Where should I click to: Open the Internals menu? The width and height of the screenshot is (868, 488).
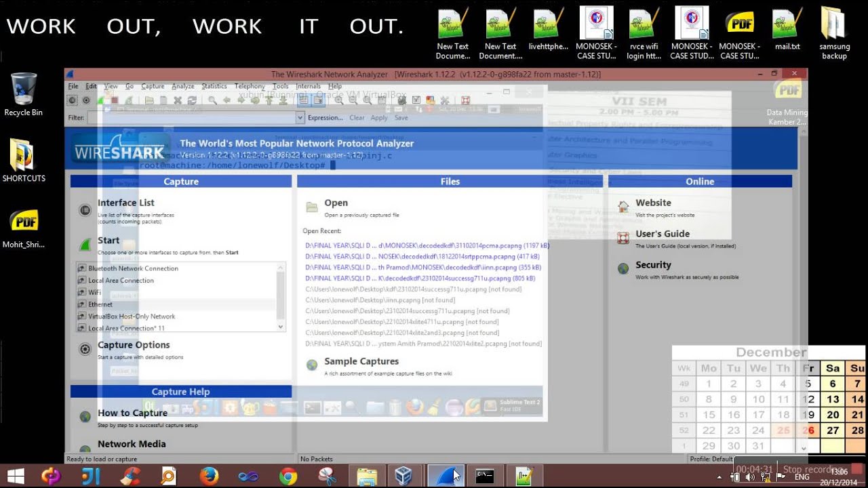point(308,86)
